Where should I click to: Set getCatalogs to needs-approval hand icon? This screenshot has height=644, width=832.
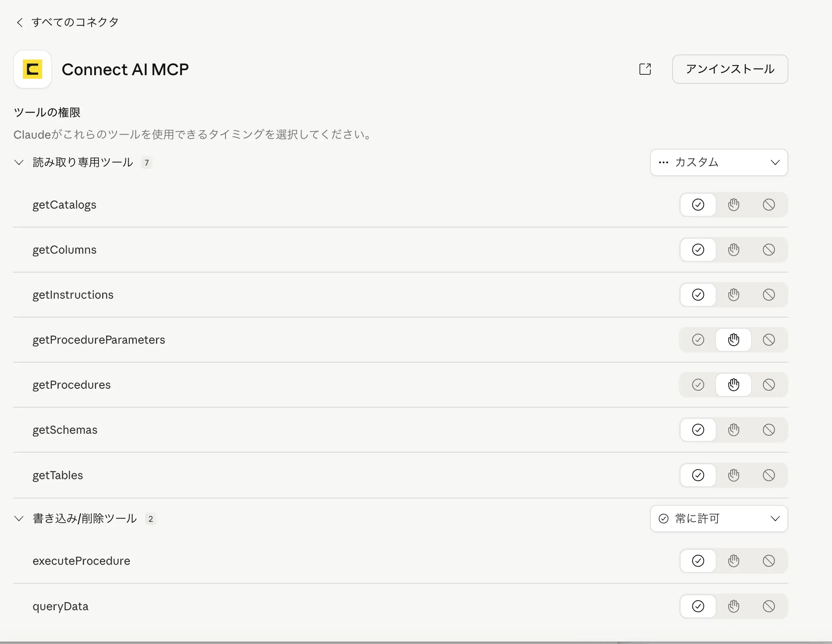coord(734,205)
